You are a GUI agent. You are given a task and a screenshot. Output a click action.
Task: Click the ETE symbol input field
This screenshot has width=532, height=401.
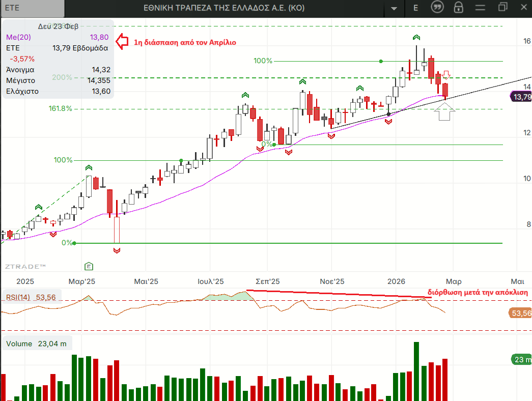(33, 8)
